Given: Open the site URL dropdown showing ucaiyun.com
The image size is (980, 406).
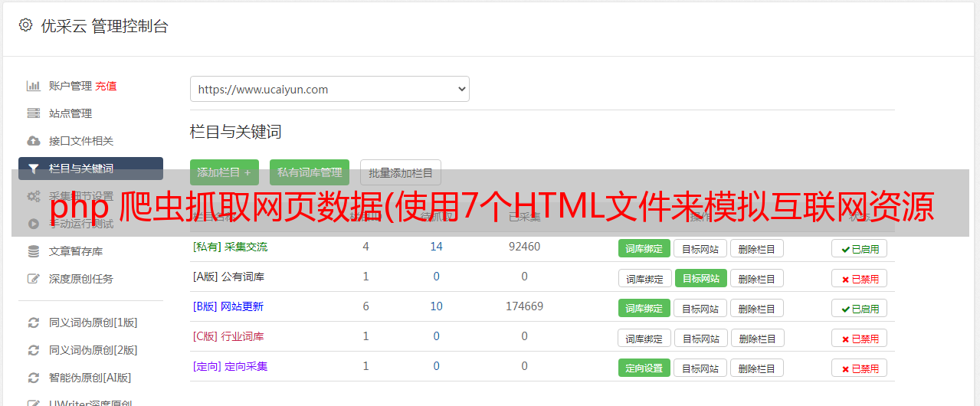Looking at the screenshot, I should pyautogui.click(x=329, y=89).
